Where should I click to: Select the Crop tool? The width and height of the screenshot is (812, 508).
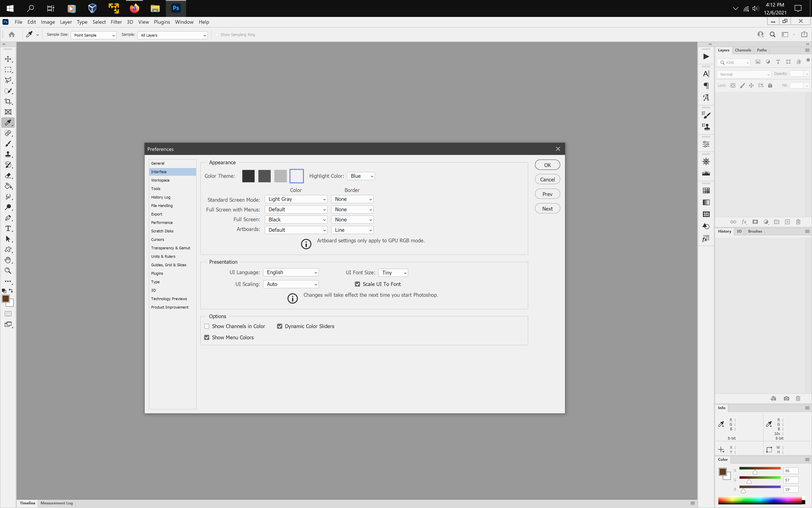pyautogui.click(x=8, y=101)
